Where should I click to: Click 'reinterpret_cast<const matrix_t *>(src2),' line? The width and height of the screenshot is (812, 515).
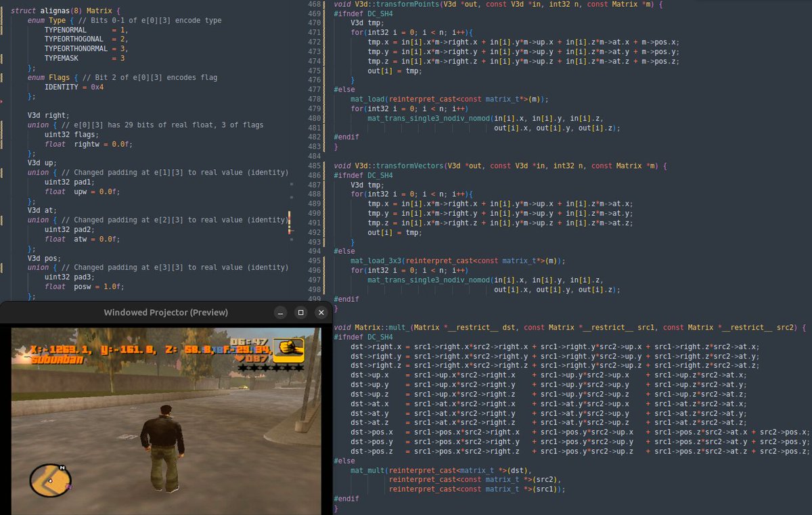coord(474,478)
